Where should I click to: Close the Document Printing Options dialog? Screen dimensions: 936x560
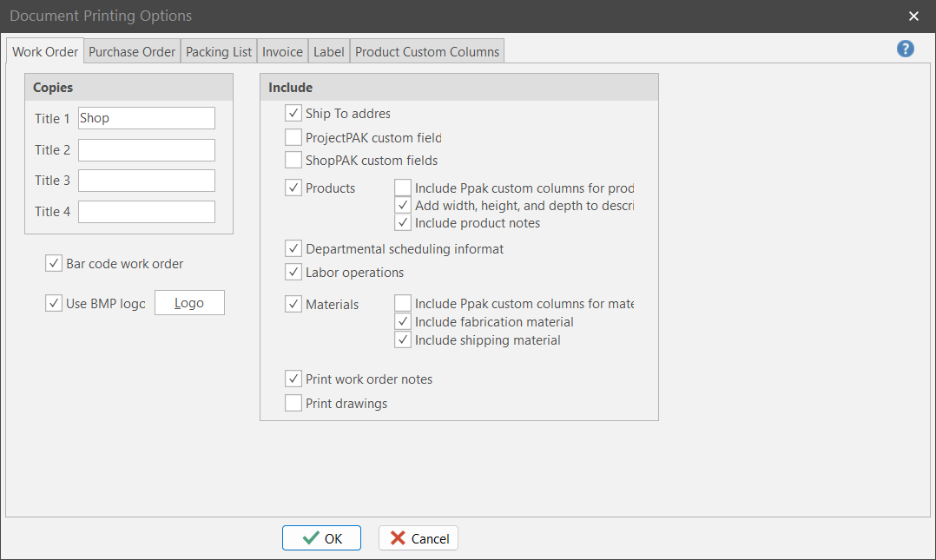[913, 16]
